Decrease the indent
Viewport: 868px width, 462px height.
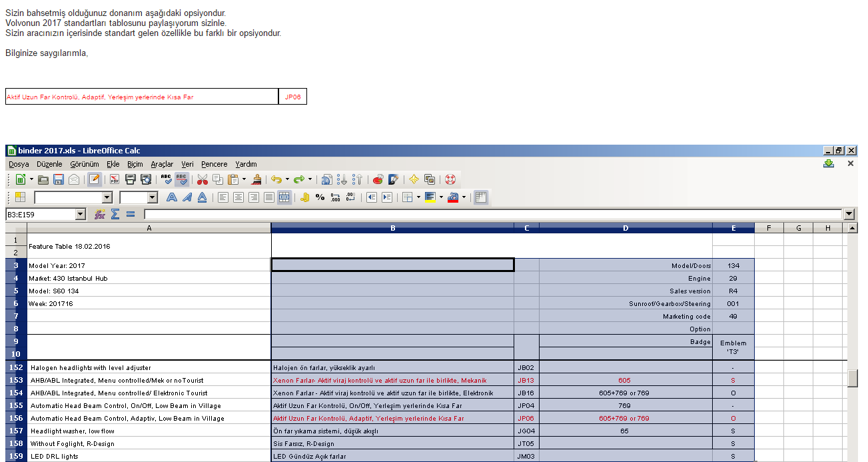point(371,197)
